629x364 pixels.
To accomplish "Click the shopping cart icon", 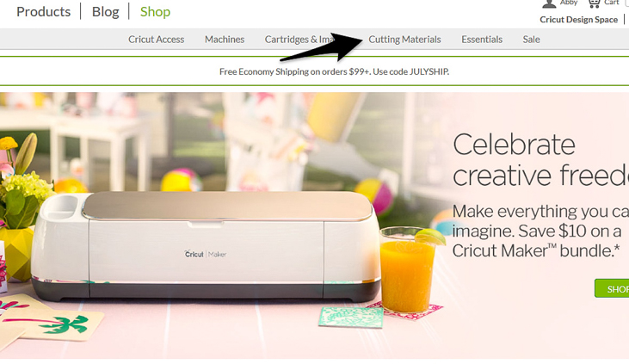I will coord(594,3).
